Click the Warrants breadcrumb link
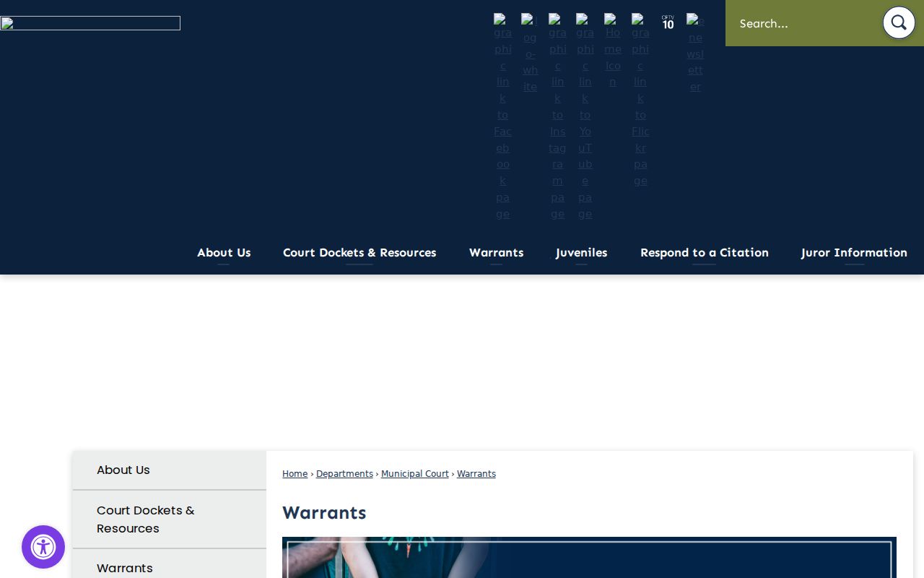The width and height of the screenshot is (924, 578). coord(476,474)
